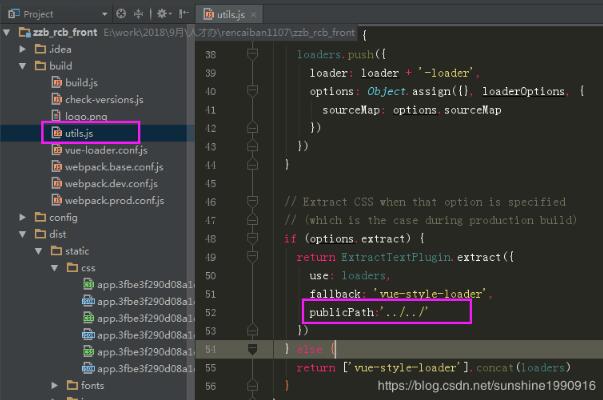Switch to the utils.js editor tab
The height and width of the screenshot is (400, 603).
coord(229,15)
